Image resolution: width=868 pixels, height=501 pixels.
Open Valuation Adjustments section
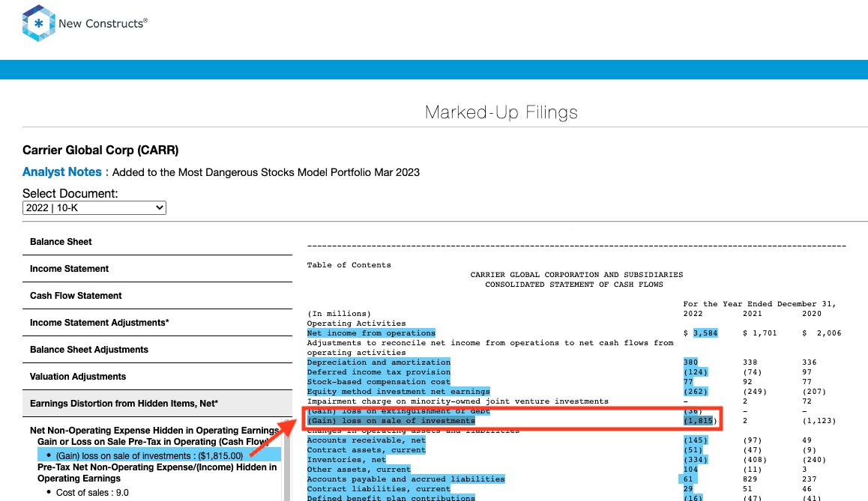157,377
